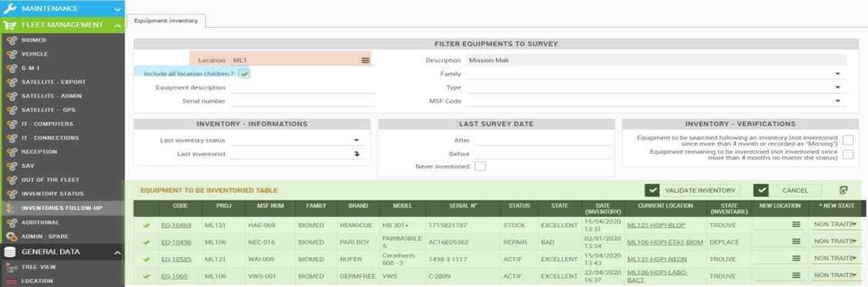Click the IT - Computers gear icon

click(11, 124)
